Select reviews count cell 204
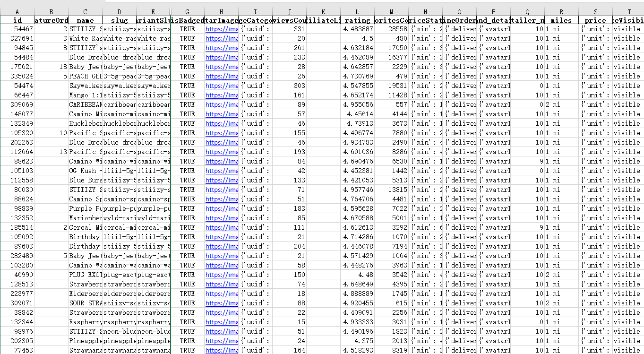 pyautogui.click(x=289, y=246)
